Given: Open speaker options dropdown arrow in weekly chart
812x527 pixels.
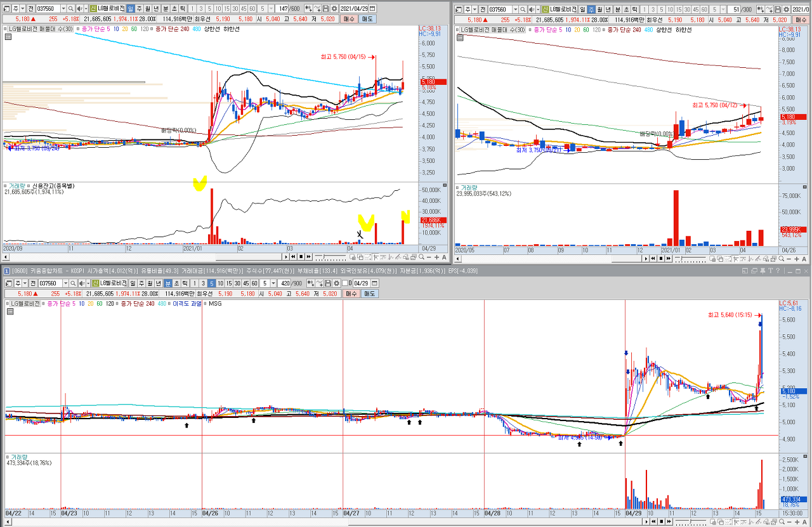Looking at the screenshot, I should (x=538, y=10).
